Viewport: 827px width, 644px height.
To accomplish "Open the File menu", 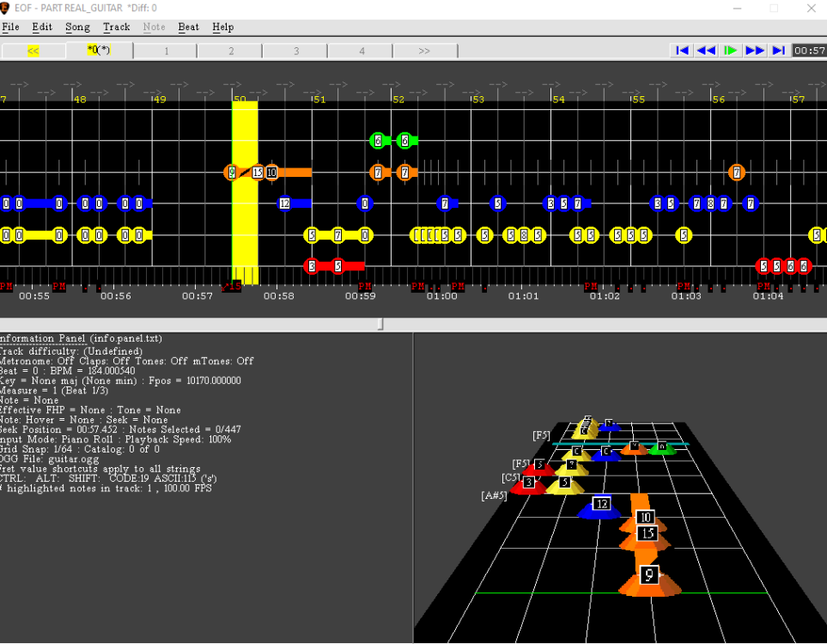I will pos(10,27).
